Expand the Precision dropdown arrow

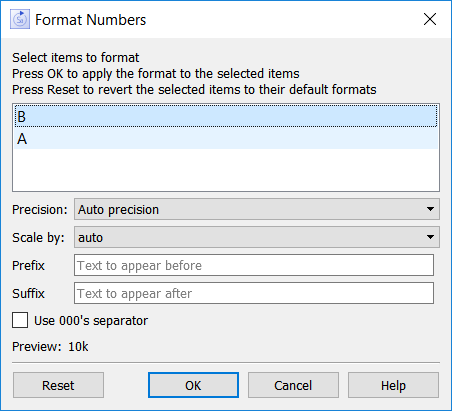point(430,209)
